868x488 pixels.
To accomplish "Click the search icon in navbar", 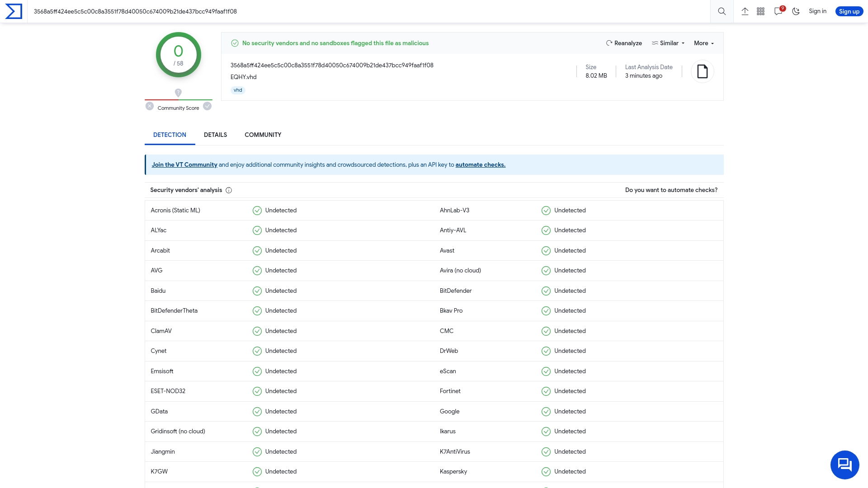I will coord(722,11).
